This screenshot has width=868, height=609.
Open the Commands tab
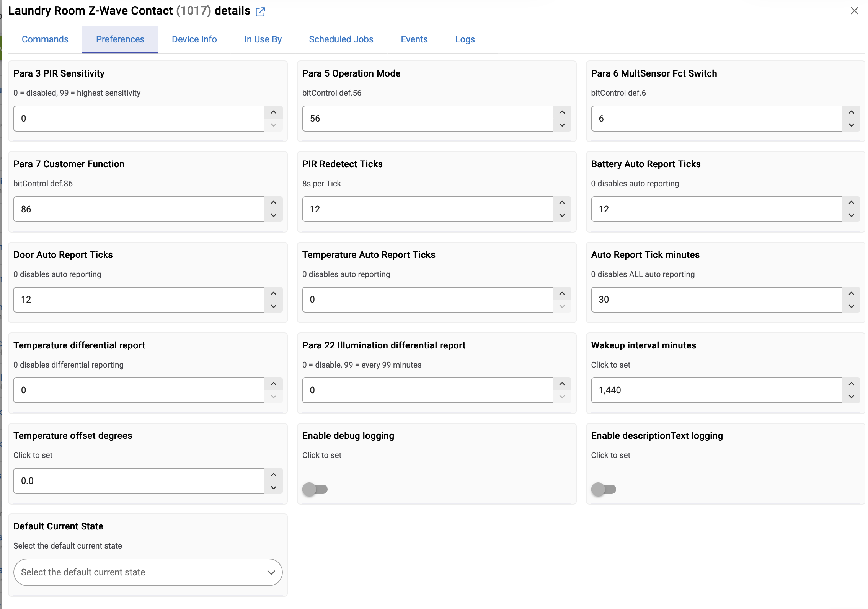[x=45, y=39]
